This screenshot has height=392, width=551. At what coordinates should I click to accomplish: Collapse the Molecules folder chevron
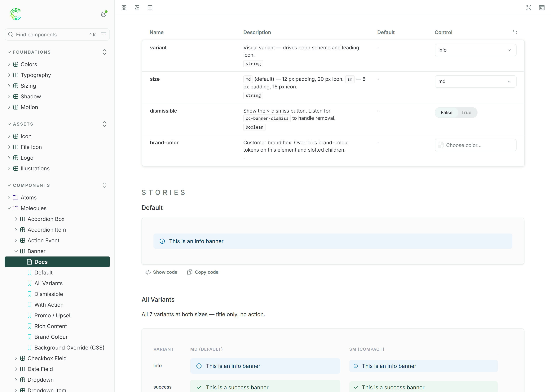[9, 208]
